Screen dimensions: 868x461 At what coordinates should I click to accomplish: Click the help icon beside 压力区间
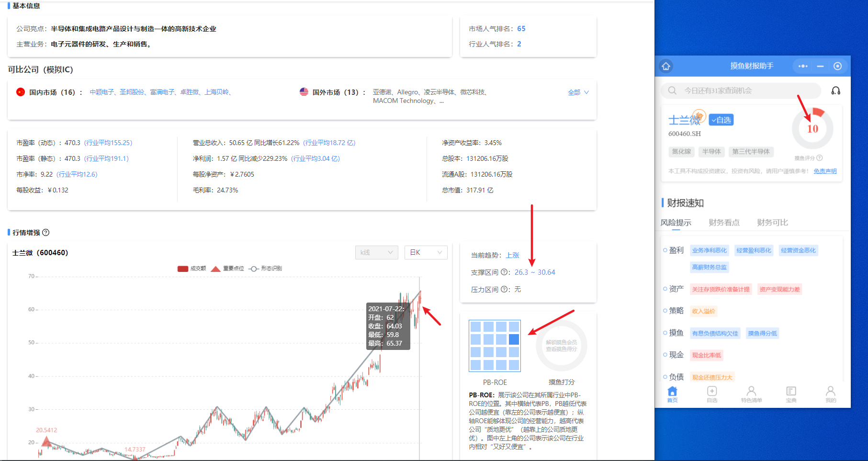(504, 290)
